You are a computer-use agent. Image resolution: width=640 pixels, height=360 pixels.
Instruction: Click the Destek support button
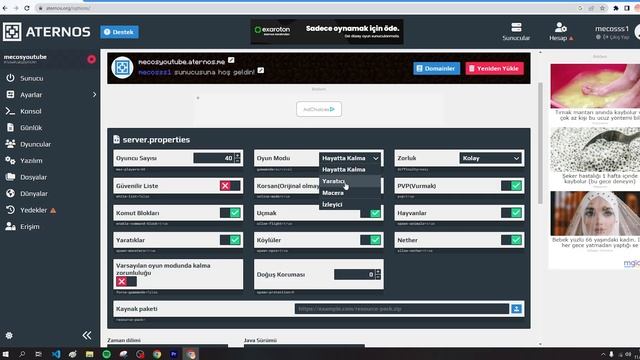click(x=119, y=32)
